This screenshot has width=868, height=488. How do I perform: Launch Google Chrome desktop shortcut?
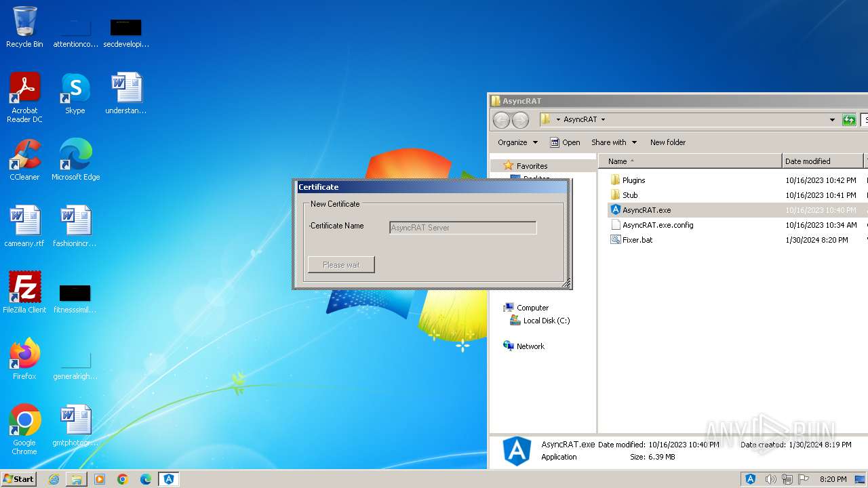24,430
